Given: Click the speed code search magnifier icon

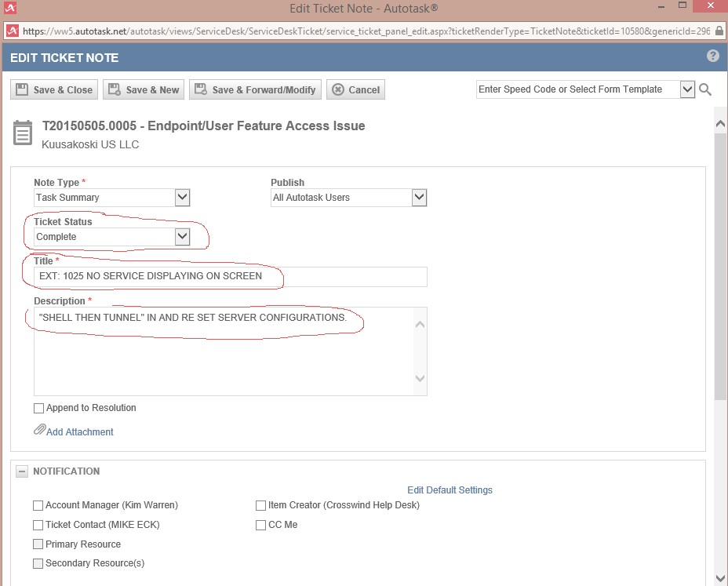Looking at the screenshot, I should 705,89.
